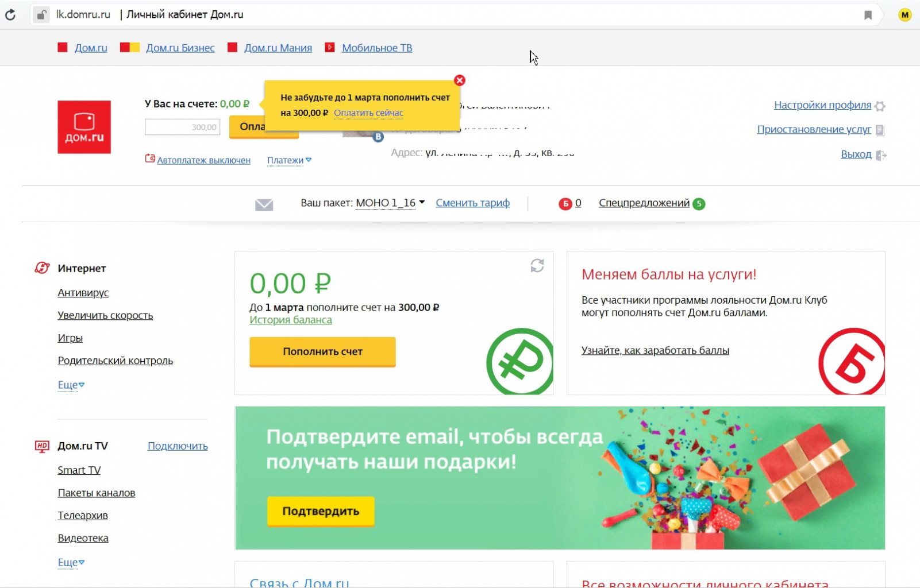Click the logout door icon
Viewport: 920px width, 588px height.
pos(881,155)
